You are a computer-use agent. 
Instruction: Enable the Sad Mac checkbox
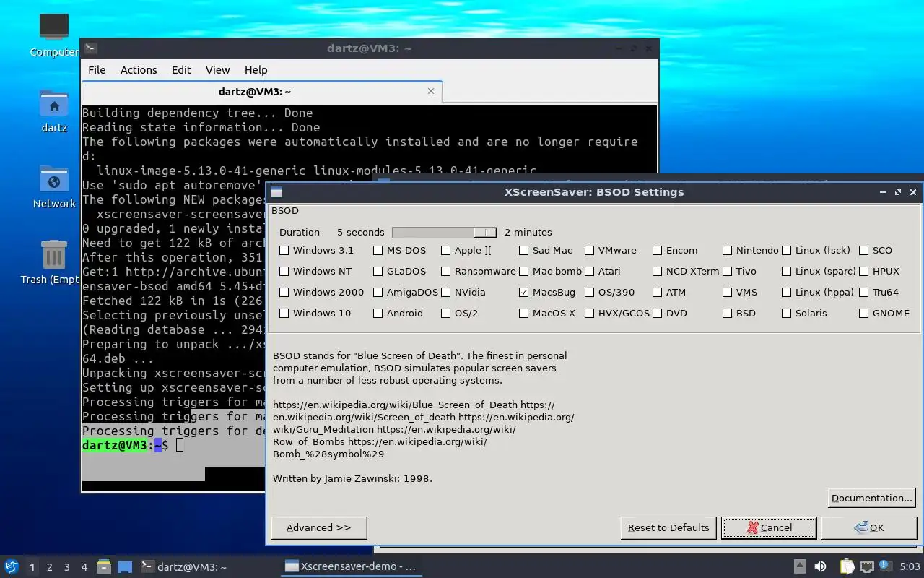tap(524, 251)
